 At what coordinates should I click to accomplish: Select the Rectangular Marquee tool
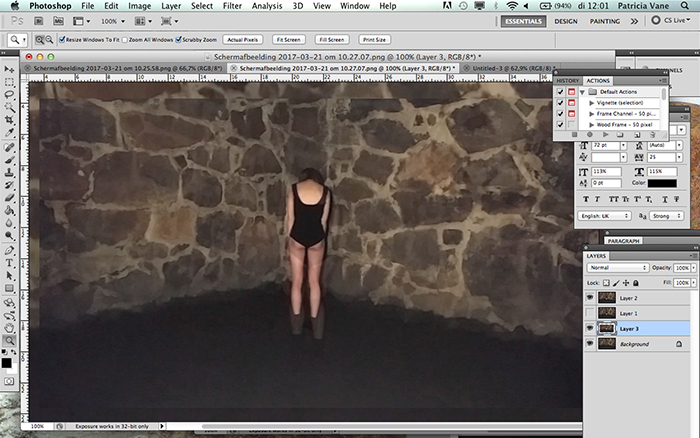tap(9, 82)
